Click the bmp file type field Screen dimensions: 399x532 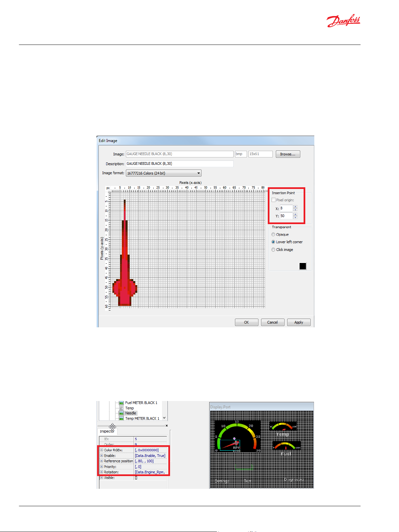(x=241, y=154)
